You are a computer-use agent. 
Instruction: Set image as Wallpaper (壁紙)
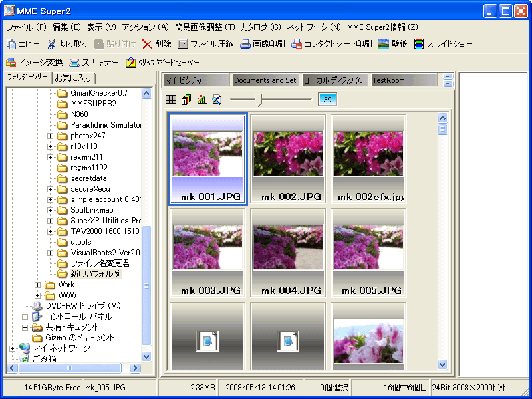(x=384, y=44)
